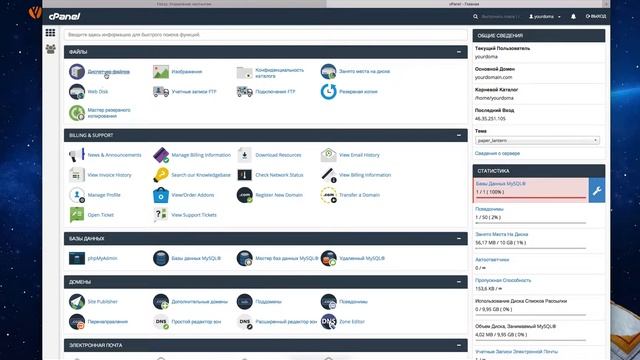This screenshot has width=640, height=360.
Task: Click the quick function search field
Action: pos(265,35)
